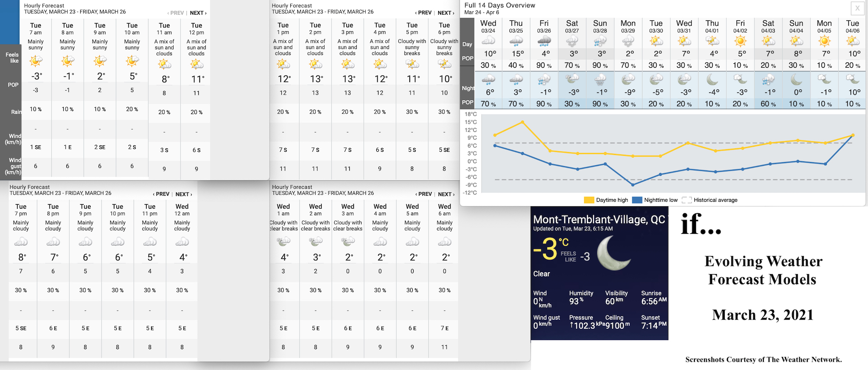Click the Wed 1 am clear breaks icon
This screenshot has height=370, width=868.
pyautogui.click(x=283, y=242)
